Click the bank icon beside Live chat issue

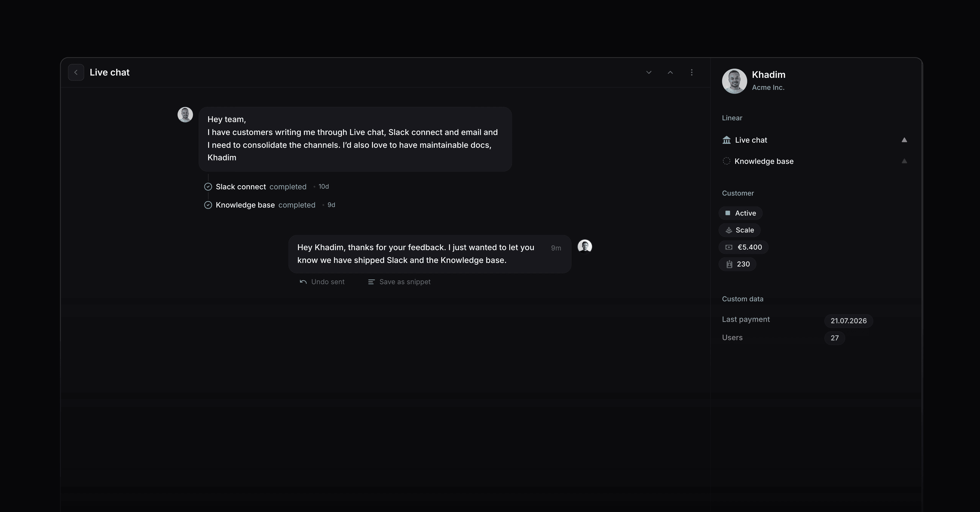[727, 140]
